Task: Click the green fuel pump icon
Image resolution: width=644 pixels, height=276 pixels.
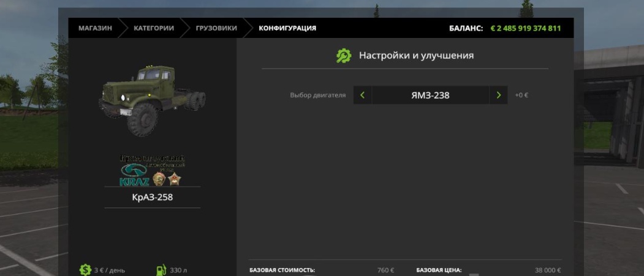Action: coord(161,269)
